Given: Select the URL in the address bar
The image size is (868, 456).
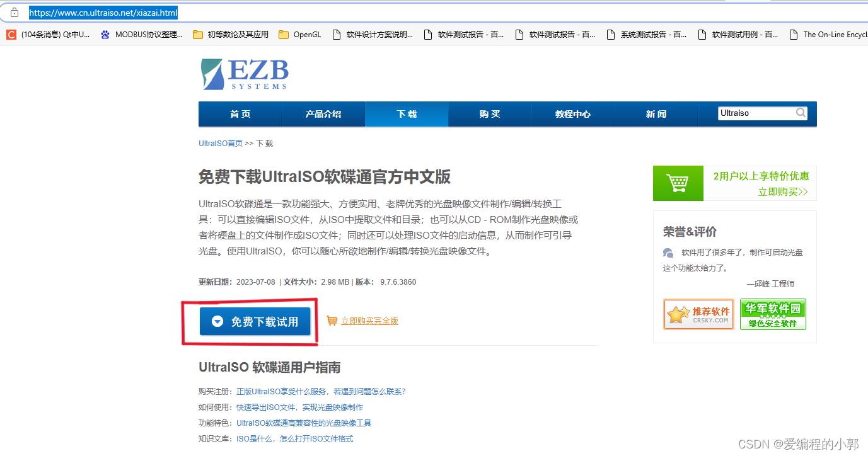Looking at the screenshot, I should tap(103, 13).
